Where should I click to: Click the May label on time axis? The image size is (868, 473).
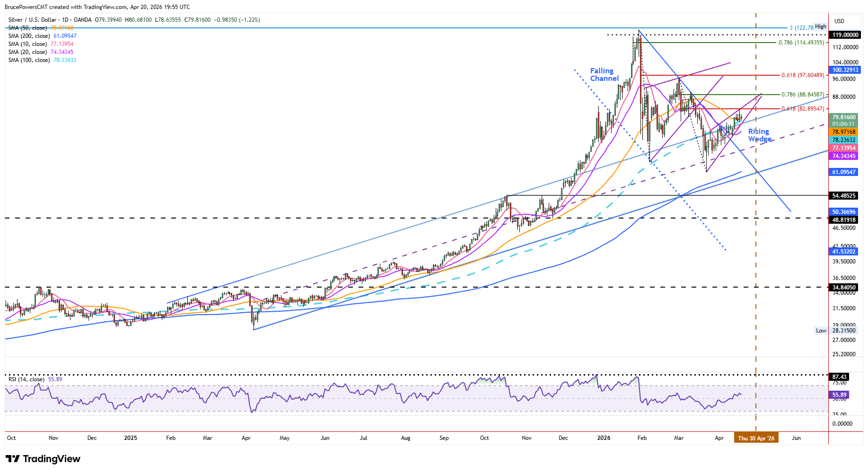[x=284, y=438]
